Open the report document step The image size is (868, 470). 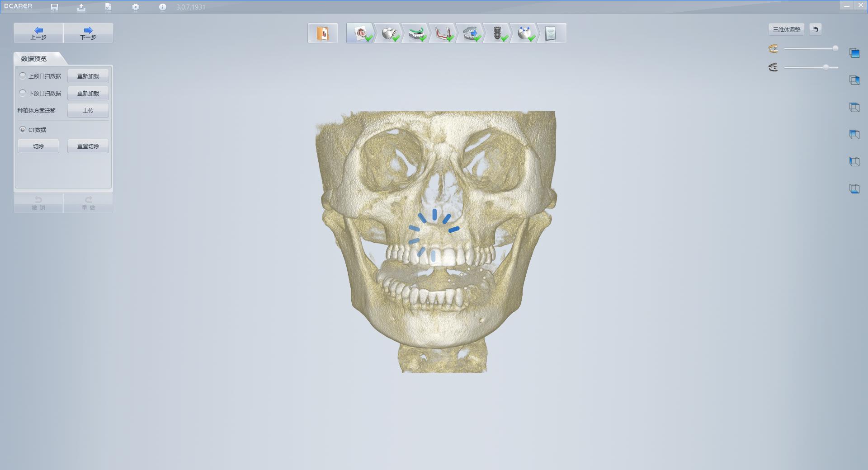click(x=551, y=33)
